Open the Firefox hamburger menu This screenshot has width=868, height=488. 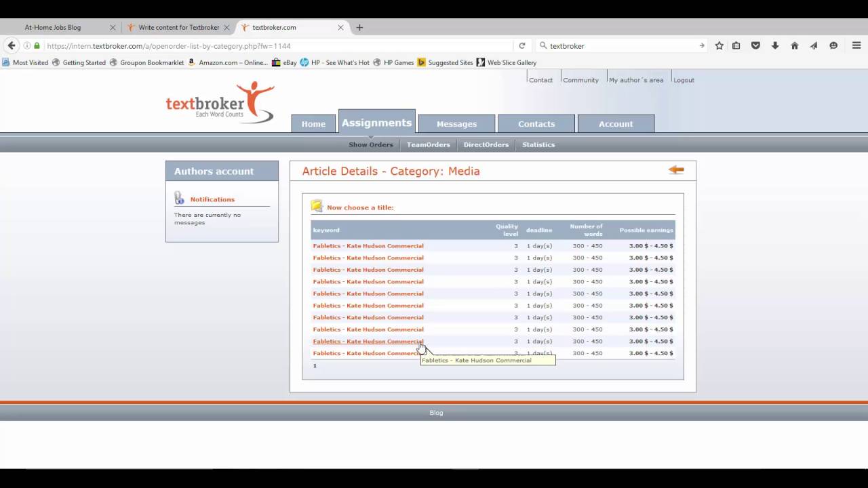(x=856, y=45)
